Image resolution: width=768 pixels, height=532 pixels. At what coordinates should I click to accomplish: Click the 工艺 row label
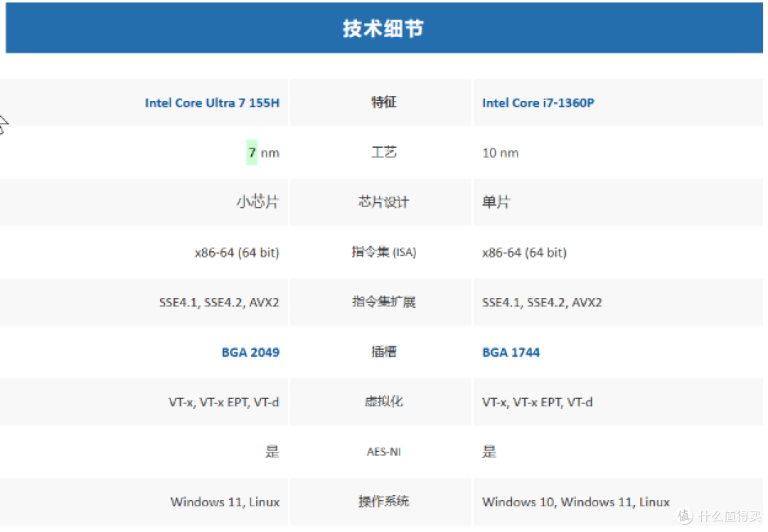click(383, 152)
